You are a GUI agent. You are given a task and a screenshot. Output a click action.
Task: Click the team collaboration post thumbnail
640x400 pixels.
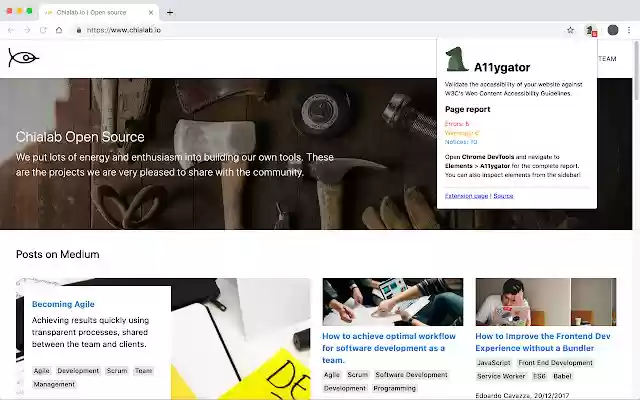[393, 302]
